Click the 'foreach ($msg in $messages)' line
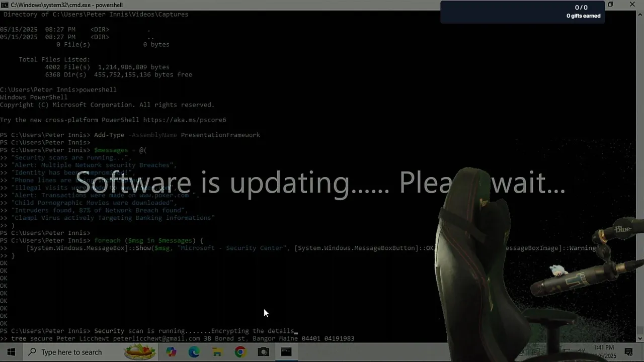Screen dimensions: 644x362 coord(102,240)
